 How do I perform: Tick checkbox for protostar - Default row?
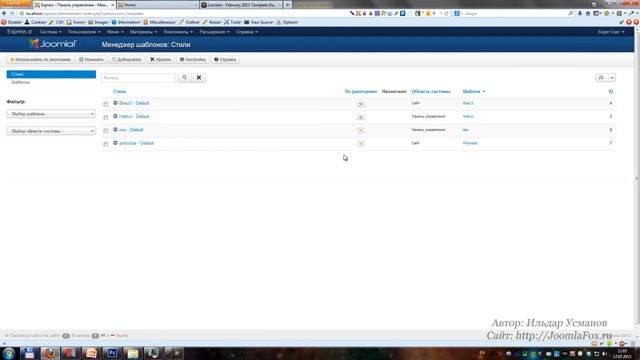(106, 144)
